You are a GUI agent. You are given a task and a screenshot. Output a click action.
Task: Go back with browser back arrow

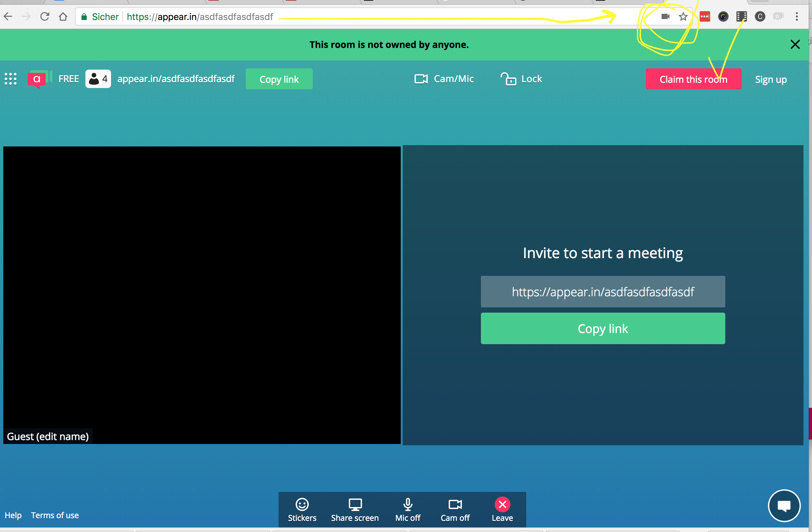8,16
